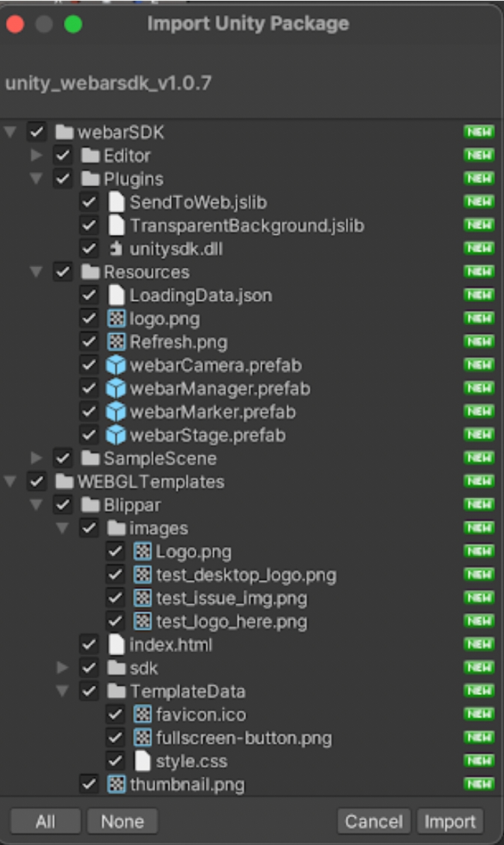
Task: Uncheck the SendToWeb.jslib checkbox
Action: (89, 203)
